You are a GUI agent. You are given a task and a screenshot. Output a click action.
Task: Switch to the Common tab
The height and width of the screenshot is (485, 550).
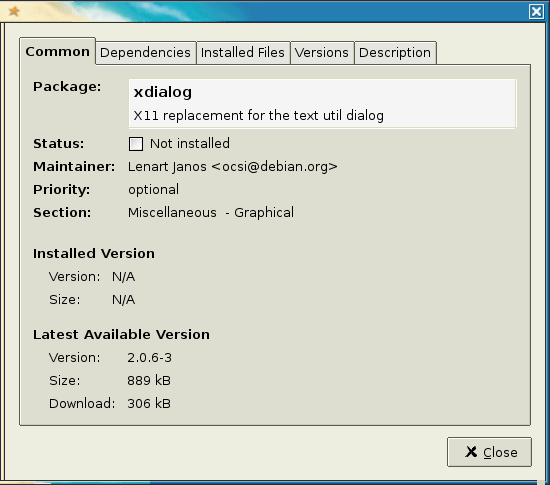coord(58,52)
